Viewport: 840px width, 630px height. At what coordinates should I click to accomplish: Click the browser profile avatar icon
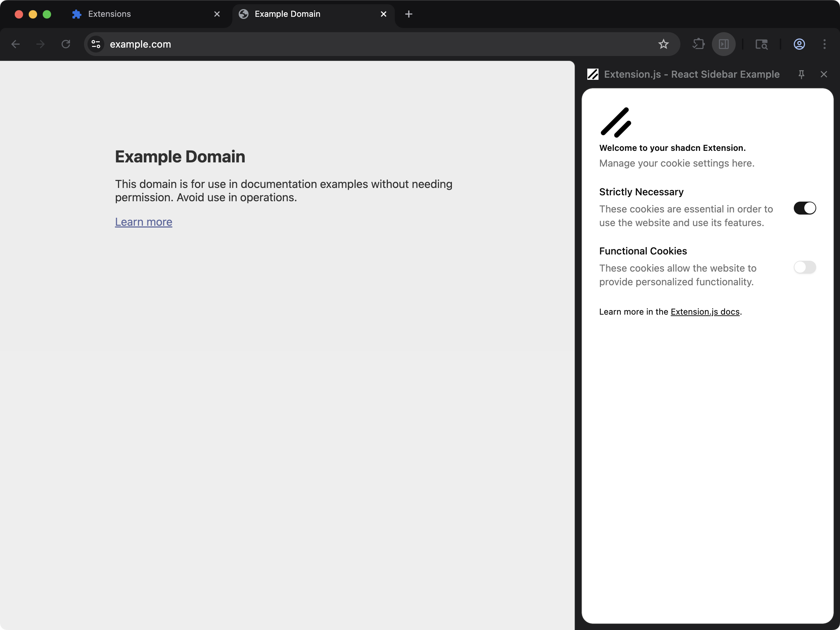point(799,44)
